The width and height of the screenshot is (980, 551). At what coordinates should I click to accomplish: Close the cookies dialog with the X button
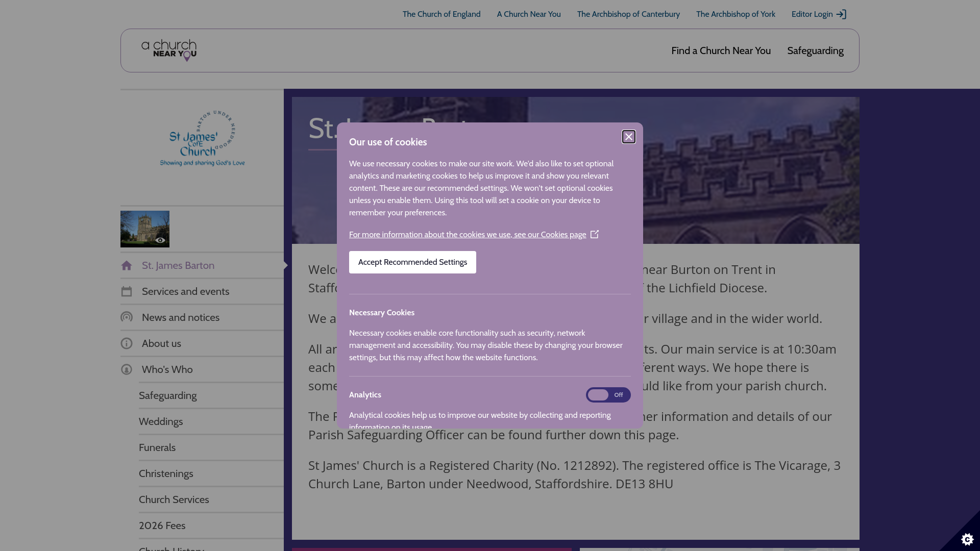pyautogui.click(x=629, y=137)
